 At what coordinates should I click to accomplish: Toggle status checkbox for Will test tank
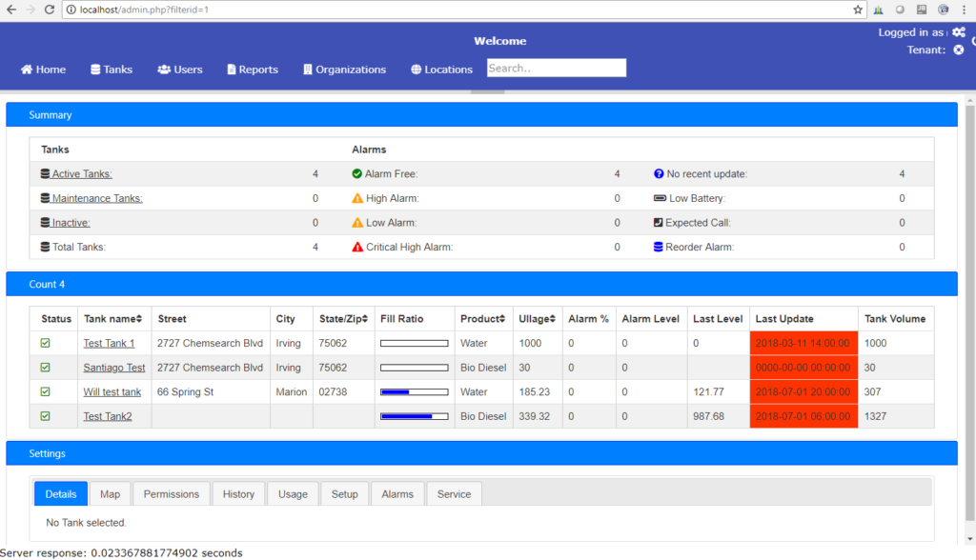(46, 391)
